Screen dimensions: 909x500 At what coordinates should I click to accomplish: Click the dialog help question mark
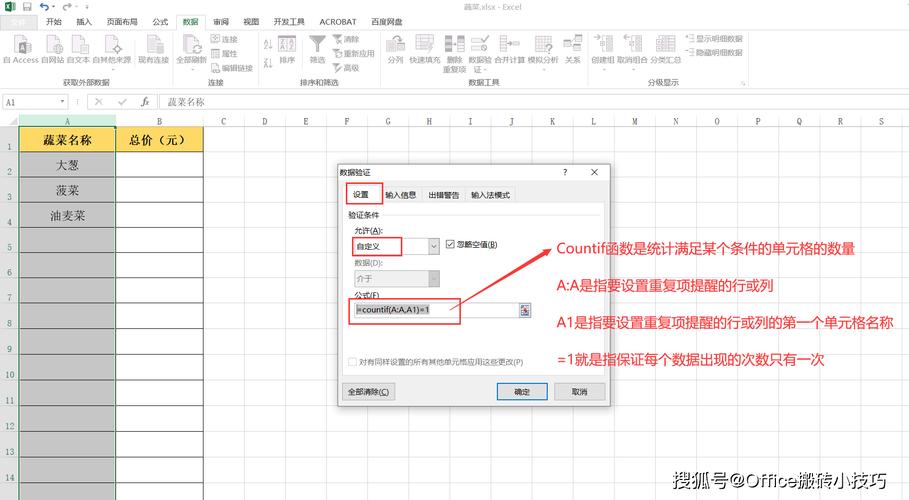(x=565, y=172)
